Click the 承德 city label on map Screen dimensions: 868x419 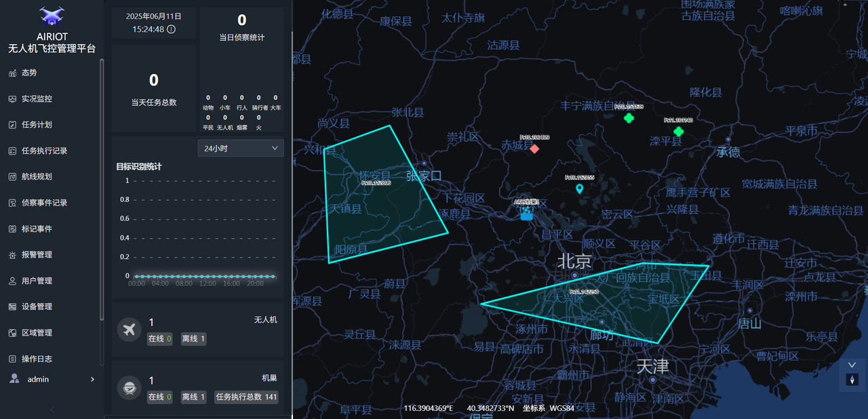click(x=728, y=153)
